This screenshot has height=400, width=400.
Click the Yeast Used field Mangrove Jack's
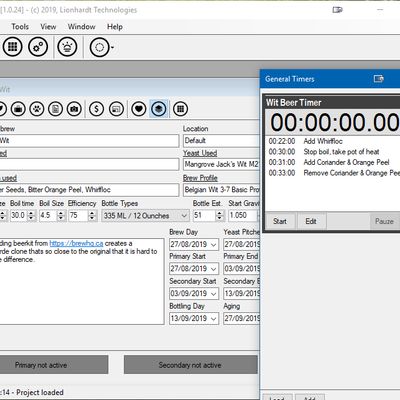click(x=221, y=164)
